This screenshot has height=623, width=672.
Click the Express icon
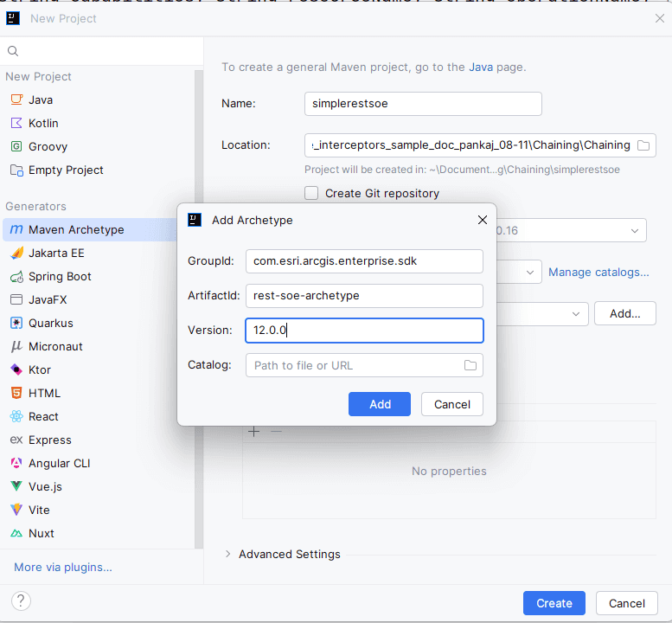click(16, 440)
